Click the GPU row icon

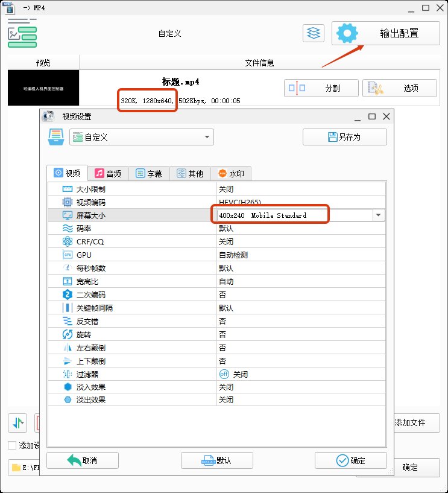pos(68,255)
